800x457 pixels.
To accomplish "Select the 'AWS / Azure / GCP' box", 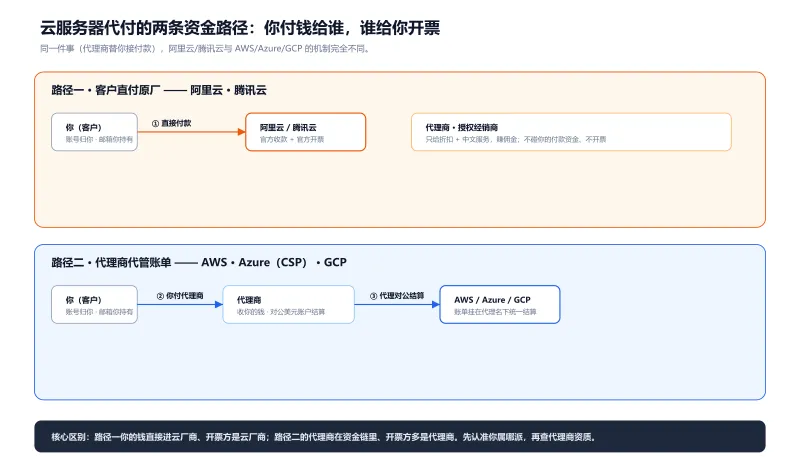I will point(500,304).
